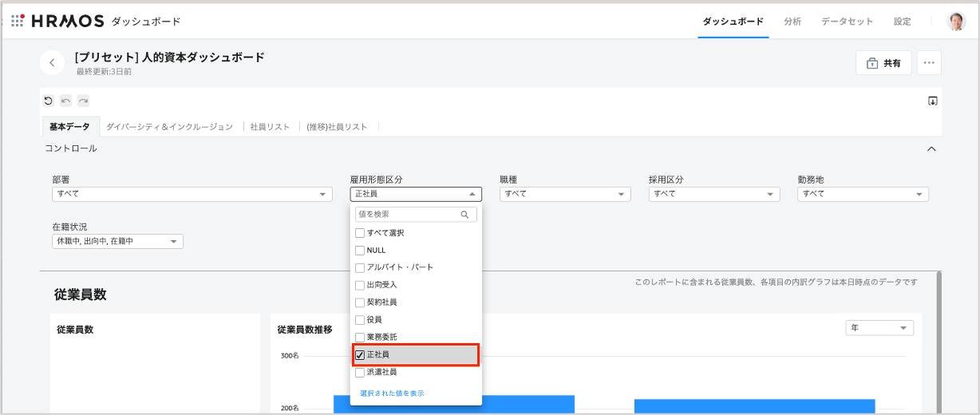Click the redo arrow icon

(83, 101)
